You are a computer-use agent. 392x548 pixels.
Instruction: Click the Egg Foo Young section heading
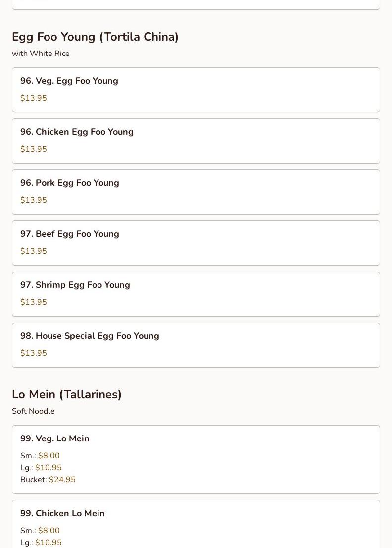[95, 37]
